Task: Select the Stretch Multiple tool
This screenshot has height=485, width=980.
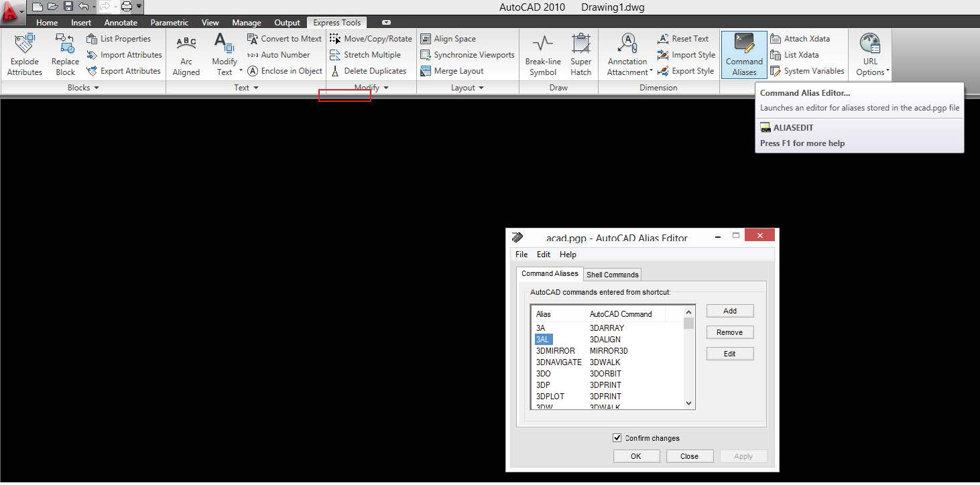Action: [365, 55]
